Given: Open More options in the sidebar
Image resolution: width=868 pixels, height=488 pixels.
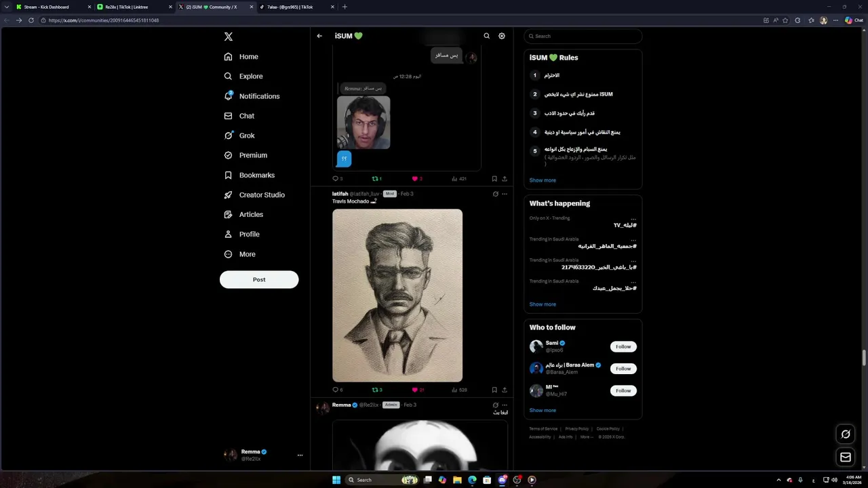Looking at the screenshot, I should tap(240, 254).
